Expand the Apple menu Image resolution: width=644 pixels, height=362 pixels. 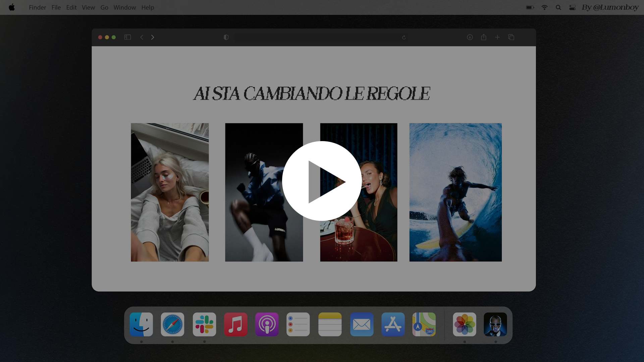(x=12, y=7)
